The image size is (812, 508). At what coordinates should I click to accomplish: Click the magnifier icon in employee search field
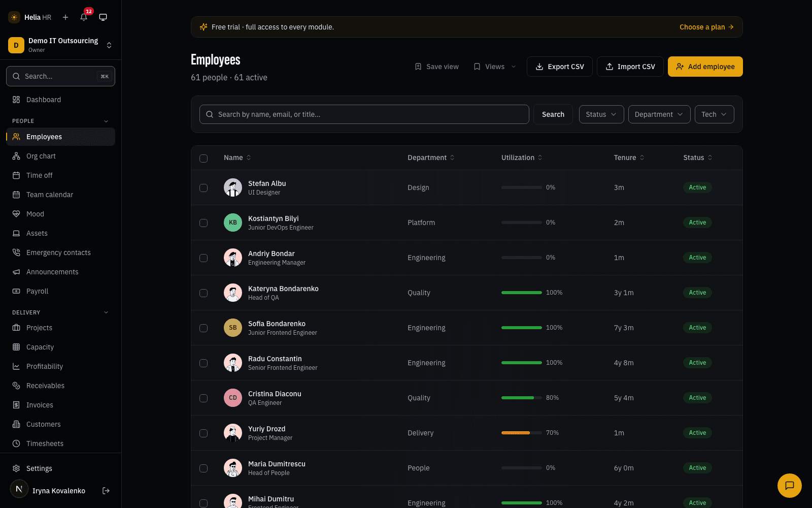[x=210, y=114]
